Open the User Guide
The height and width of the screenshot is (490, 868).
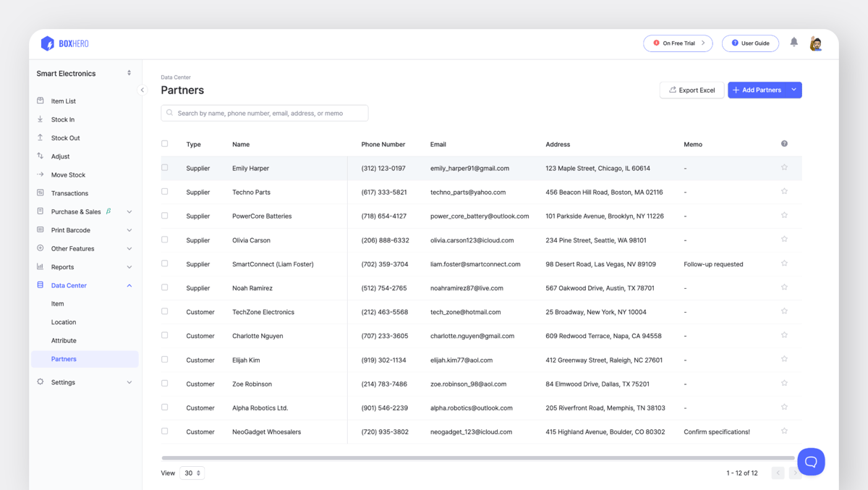point(750,43)
